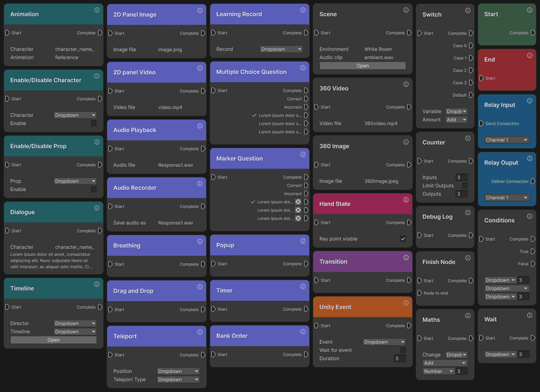Open info icon on Timeline node
Image resolution: width=540 pixels, height=392 pixels.
point(97,284)
